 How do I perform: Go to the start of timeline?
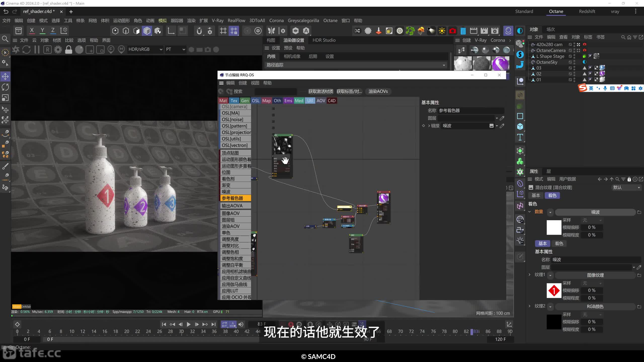tap(164, 324)
